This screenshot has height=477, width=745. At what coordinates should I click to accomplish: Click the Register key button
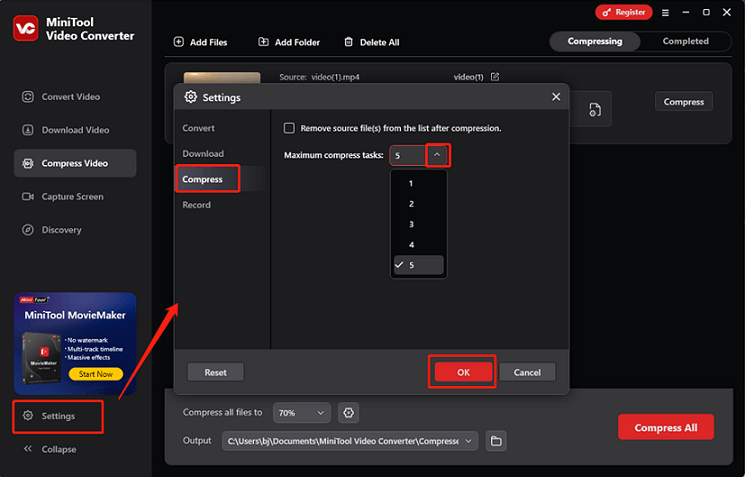click(624, 12)
